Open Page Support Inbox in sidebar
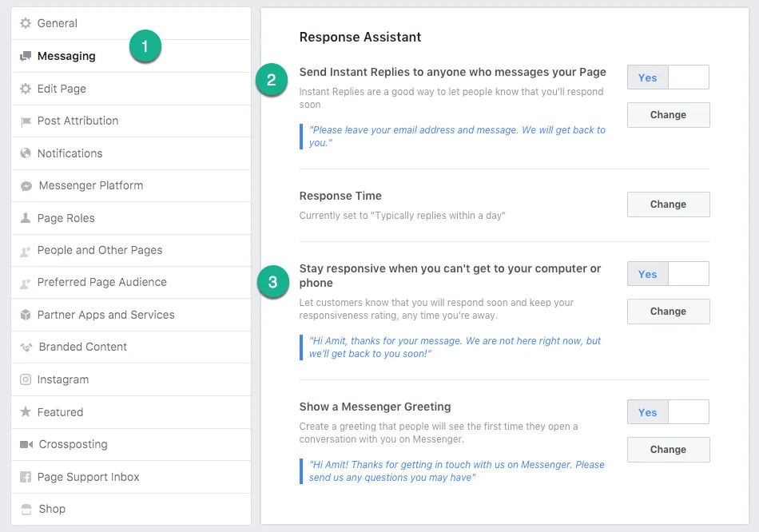759x532 pixels. tap(88, 477)
